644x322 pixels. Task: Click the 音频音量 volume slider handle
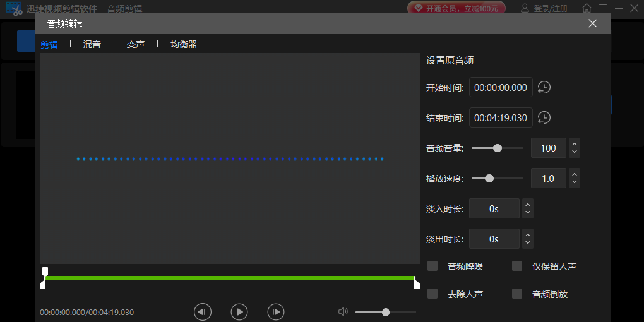click(498, 148)
